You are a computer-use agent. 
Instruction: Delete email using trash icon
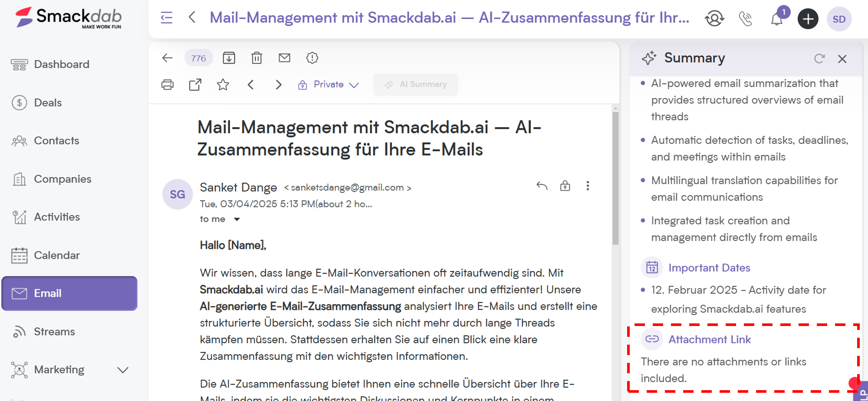tap(256, 58)
